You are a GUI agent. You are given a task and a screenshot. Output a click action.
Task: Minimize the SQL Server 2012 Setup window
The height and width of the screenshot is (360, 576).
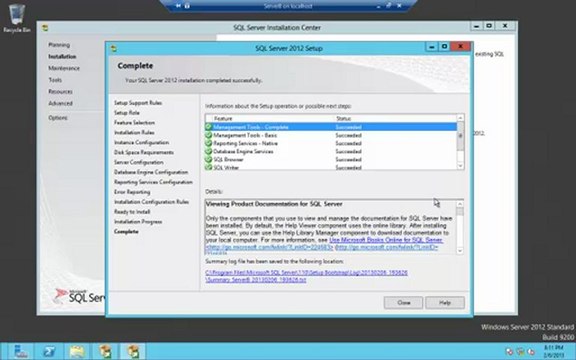pos(432,47)
